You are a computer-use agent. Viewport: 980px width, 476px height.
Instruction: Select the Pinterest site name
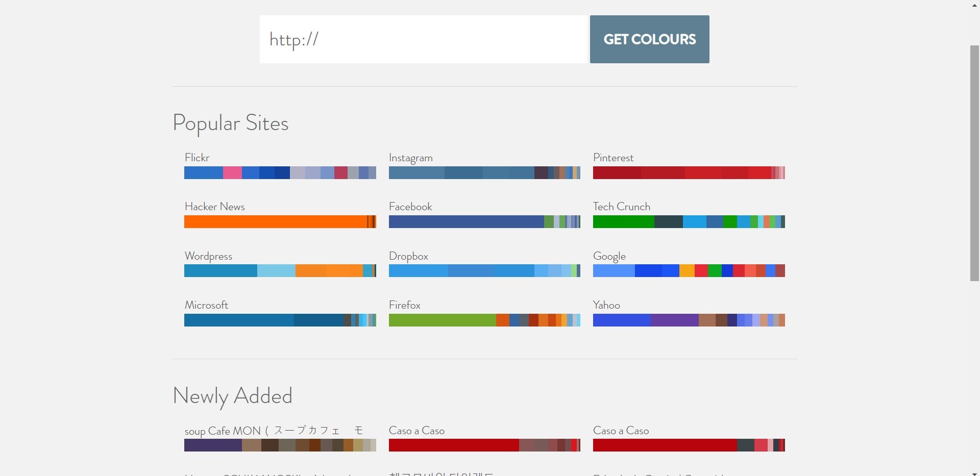(613, 158)
